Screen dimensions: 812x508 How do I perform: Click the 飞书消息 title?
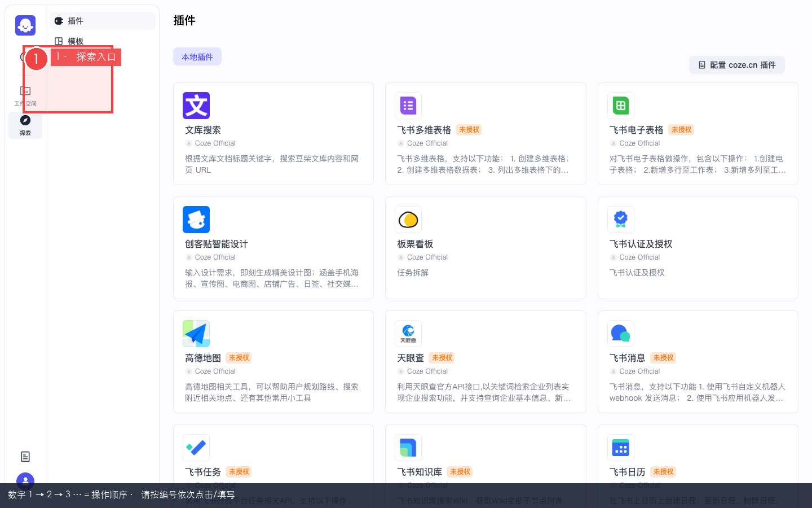pyautogui.click(x=628, y=358)
